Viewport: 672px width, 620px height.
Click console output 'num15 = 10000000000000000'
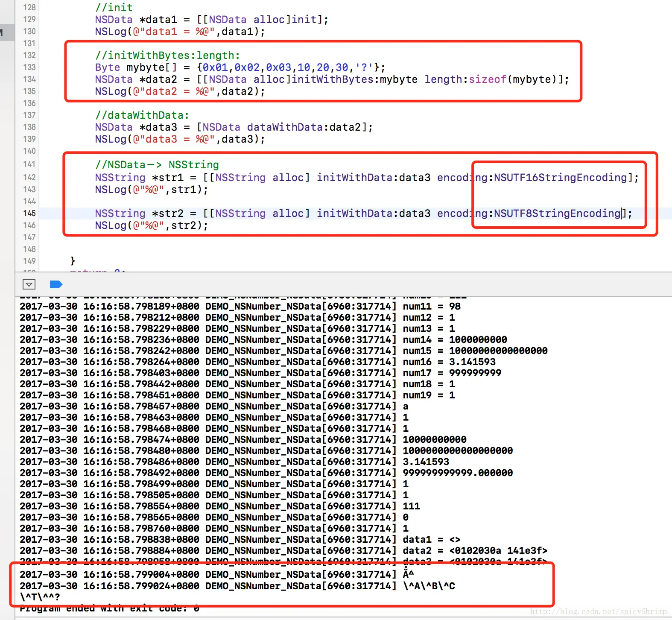pos(475,351)
